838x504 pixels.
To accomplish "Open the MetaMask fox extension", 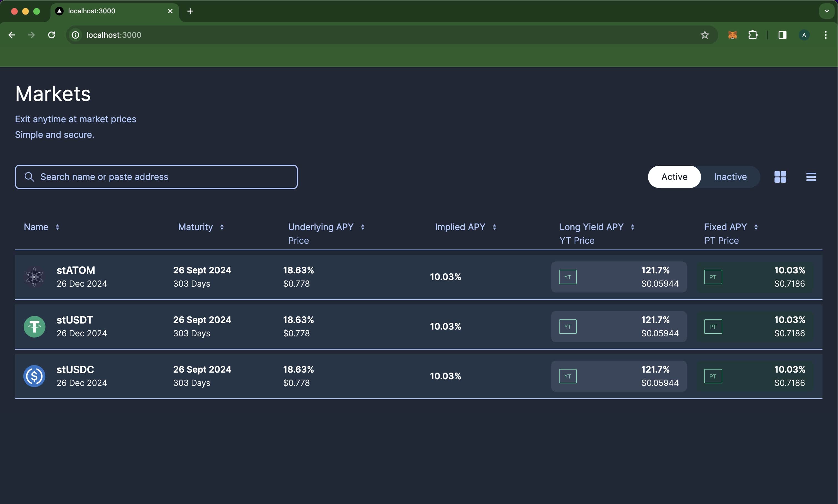I will click(x=732, y=35).
